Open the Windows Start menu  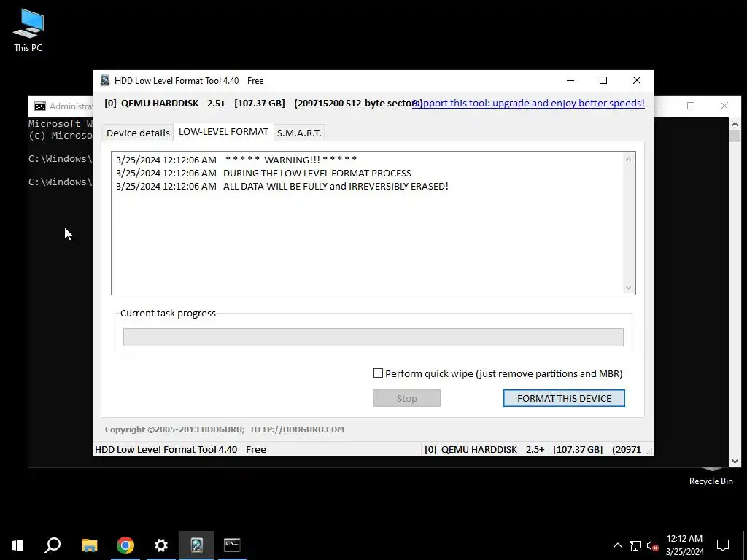pos(18,545)
